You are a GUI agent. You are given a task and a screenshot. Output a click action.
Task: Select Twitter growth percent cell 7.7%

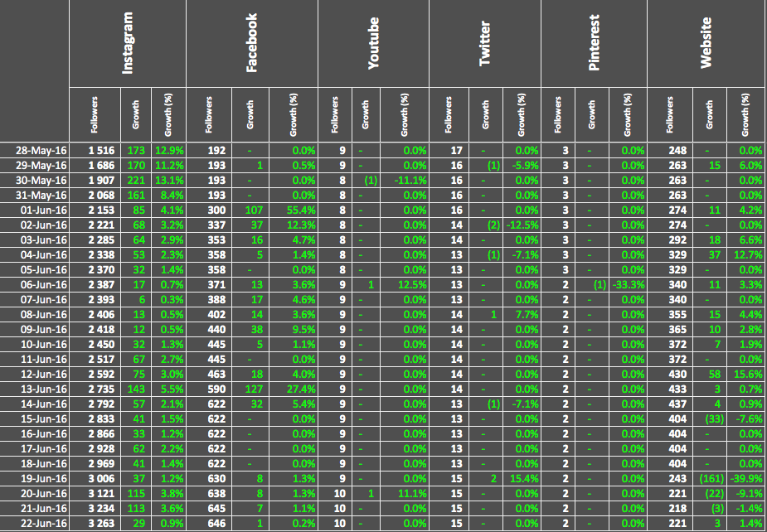(x=522, y=314)
